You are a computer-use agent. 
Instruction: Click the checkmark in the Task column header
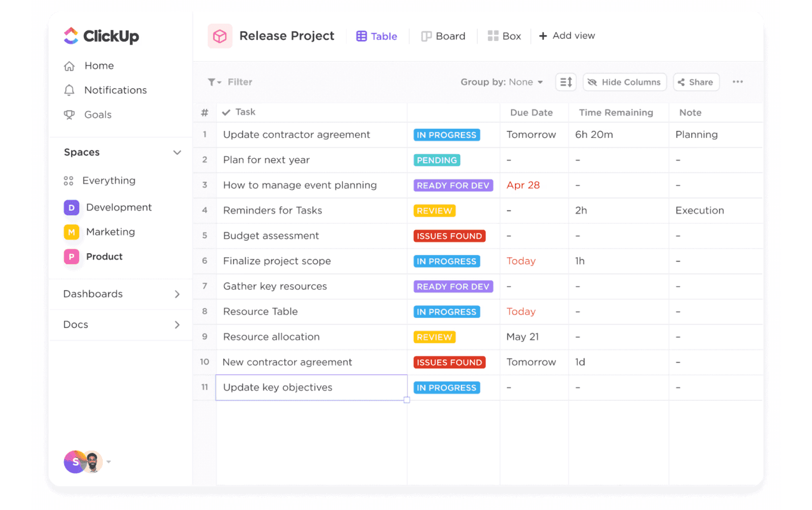(226, 112)
